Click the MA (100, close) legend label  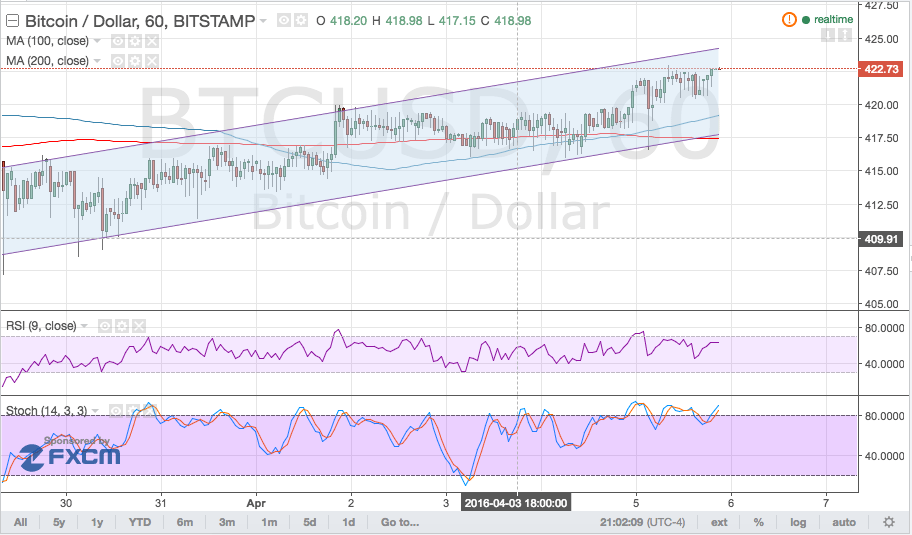point(48,41)
